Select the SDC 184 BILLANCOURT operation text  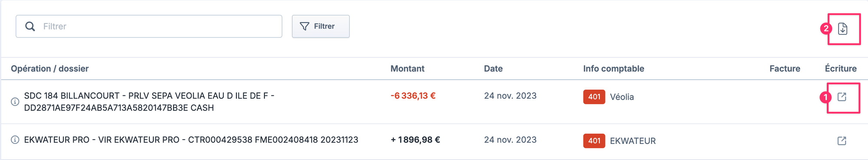click(149, 102)
